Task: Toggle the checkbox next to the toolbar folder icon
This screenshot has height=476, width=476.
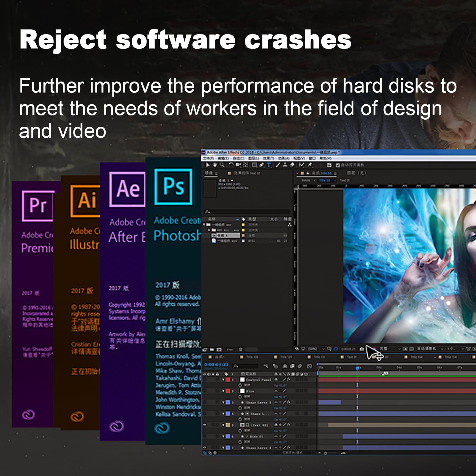Action: point(338,165)
